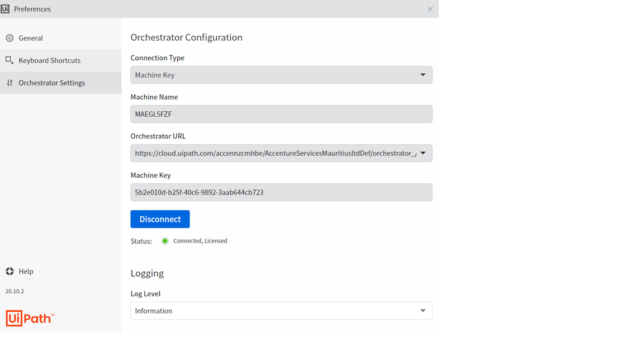Open the Help link

click(x=26, y=271)
